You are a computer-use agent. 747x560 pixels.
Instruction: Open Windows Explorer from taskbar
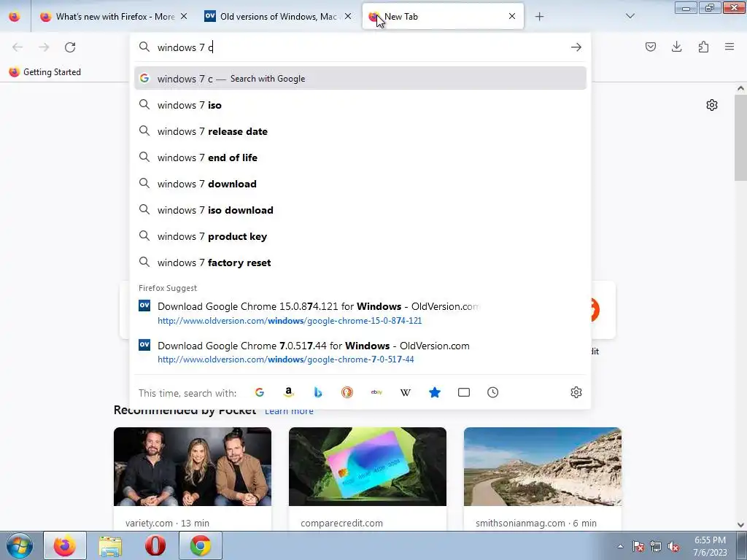coord(110,545)
